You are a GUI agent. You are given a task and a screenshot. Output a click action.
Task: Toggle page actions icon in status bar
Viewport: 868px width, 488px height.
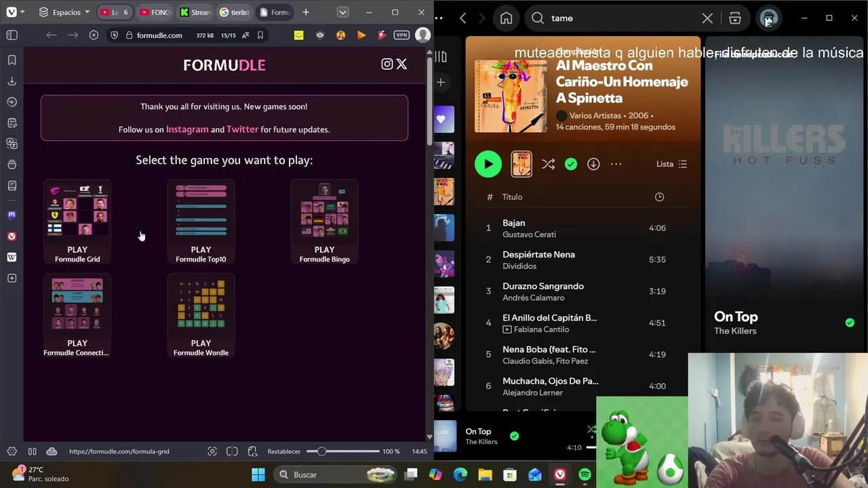252,451
